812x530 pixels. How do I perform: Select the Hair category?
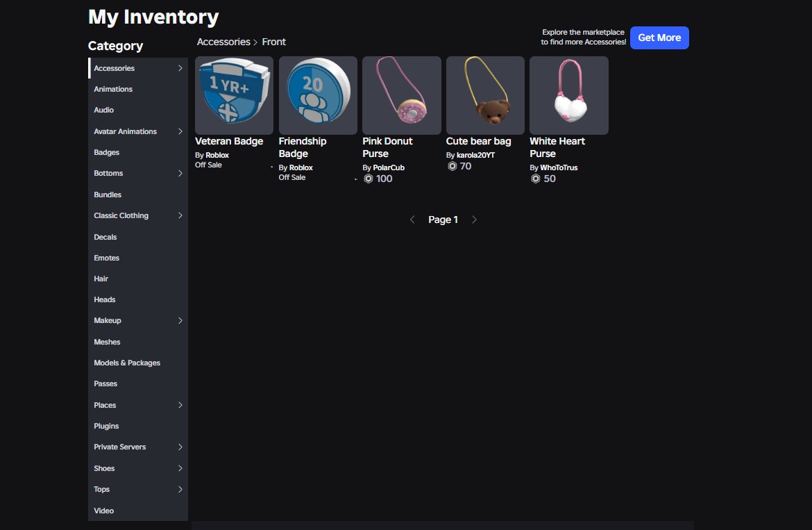[x=137, y=279]
